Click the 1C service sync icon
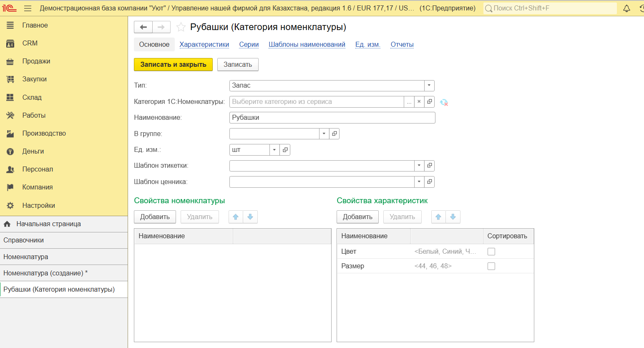The image size is (644, 348). 444,102
